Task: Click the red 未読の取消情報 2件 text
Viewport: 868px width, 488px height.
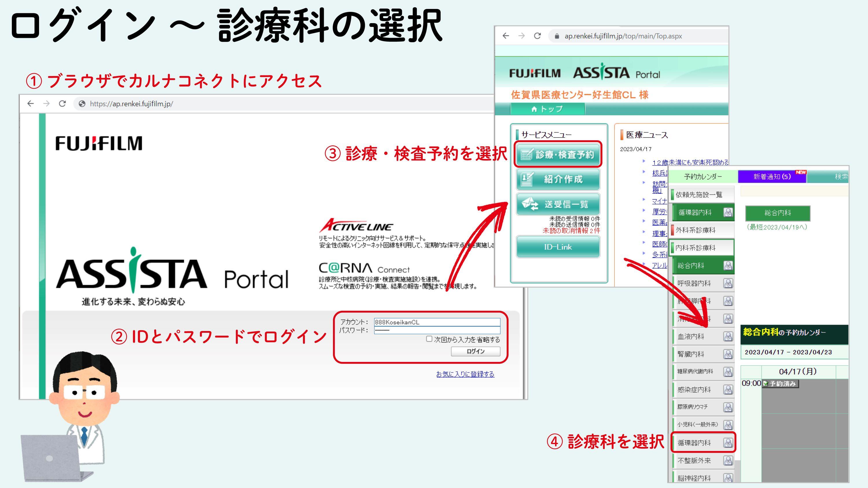Action: click(x=571, y=231)
